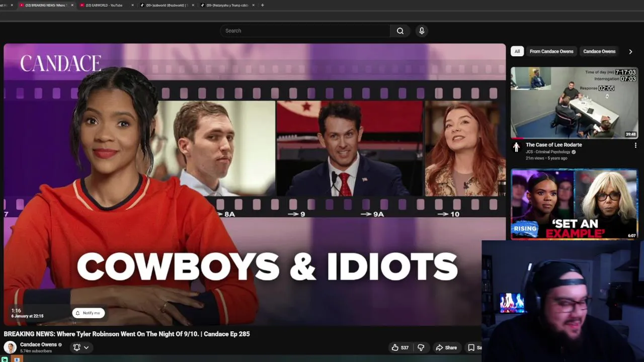
Task: Open more options for Lee Rodarte video
Action: coord(635,145)
